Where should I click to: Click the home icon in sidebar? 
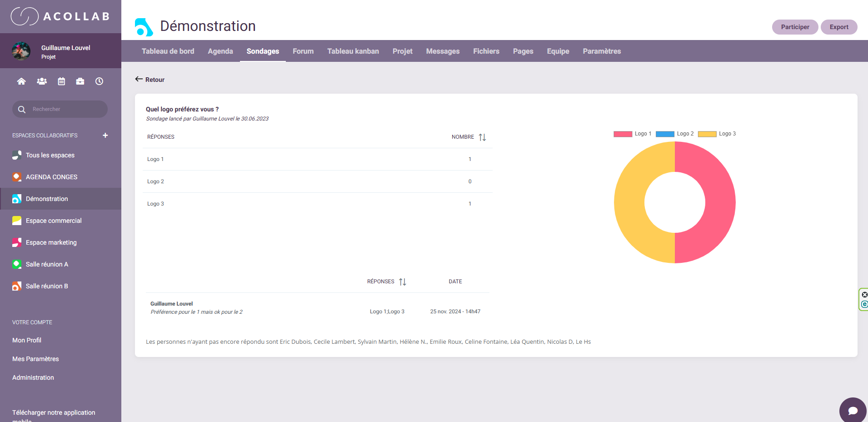[x=21, y=81]
